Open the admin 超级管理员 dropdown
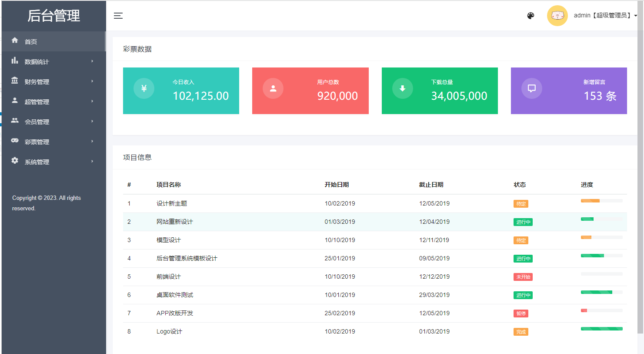The image size is (644, 354). [x=605, y=16]
